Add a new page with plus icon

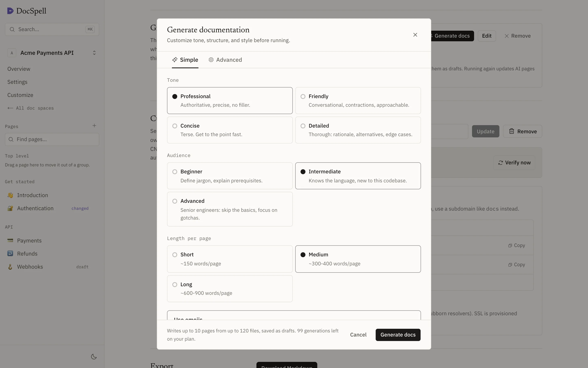[x=94, y=126]
